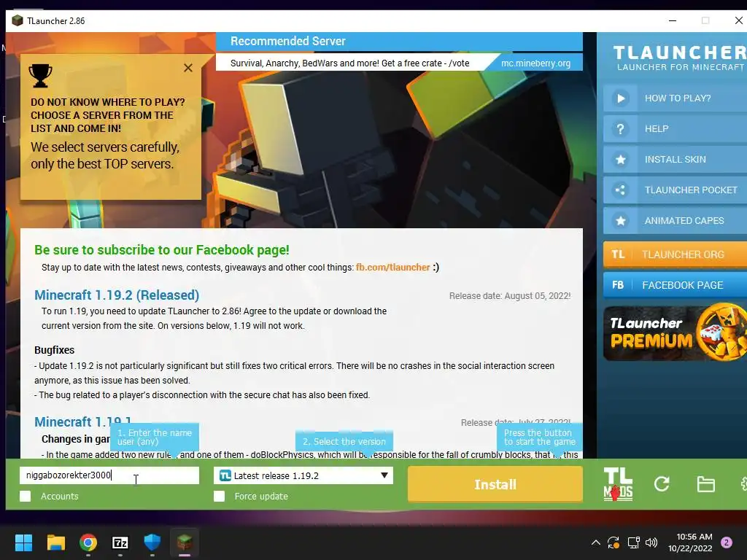
Task: Open Google Chrome from the taskbar
Action: (x=88, y=542)
